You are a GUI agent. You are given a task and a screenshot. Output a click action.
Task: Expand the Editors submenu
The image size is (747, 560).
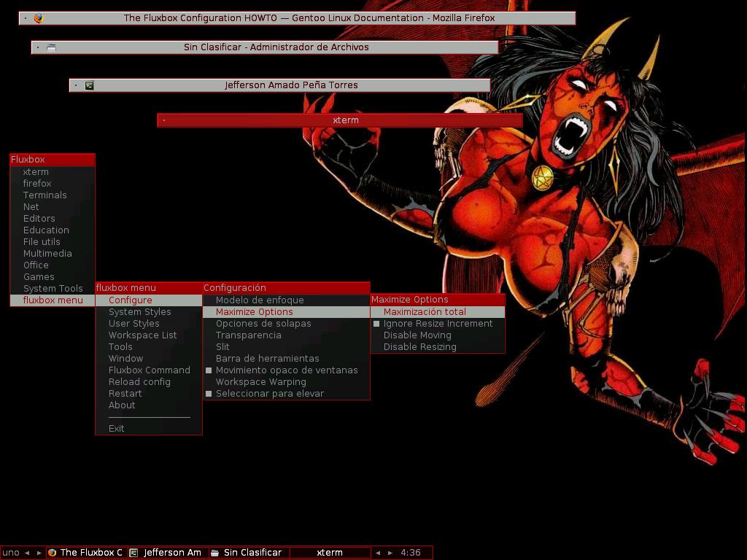[x=53, y=219]
